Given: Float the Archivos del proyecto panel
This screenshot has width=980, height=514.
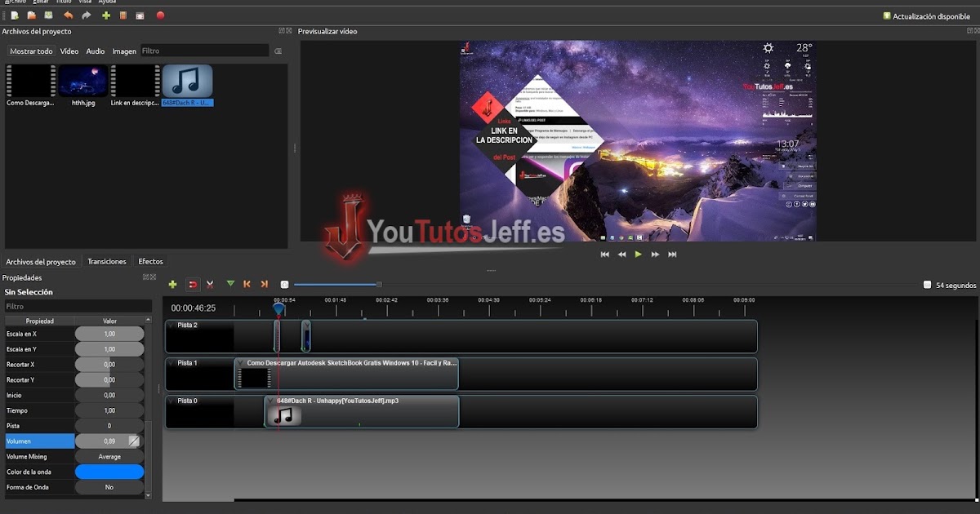Looking at the screenshot, I should point(282,31).
